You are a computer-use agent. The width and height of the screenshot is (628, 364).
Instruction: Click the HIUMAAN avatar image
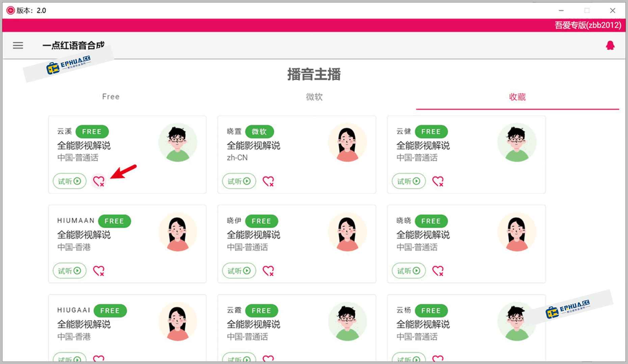pos(178,232)
